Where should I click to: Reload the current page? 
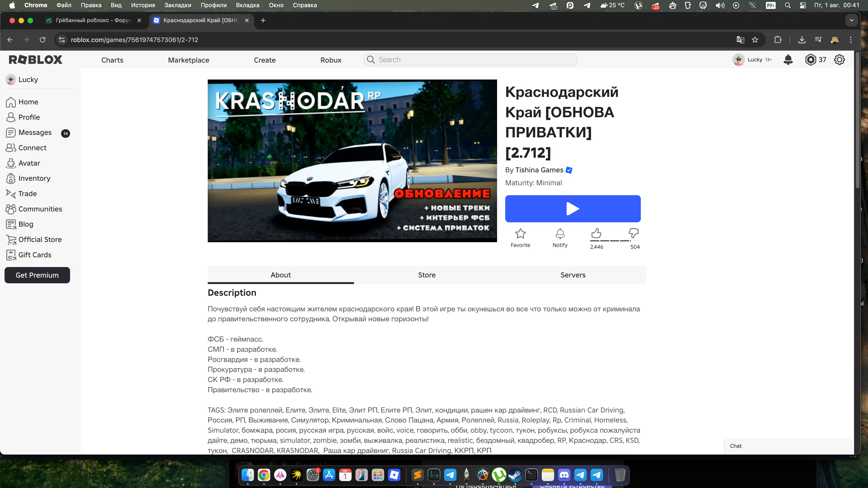pyautogui.click(x=42, y=40)
